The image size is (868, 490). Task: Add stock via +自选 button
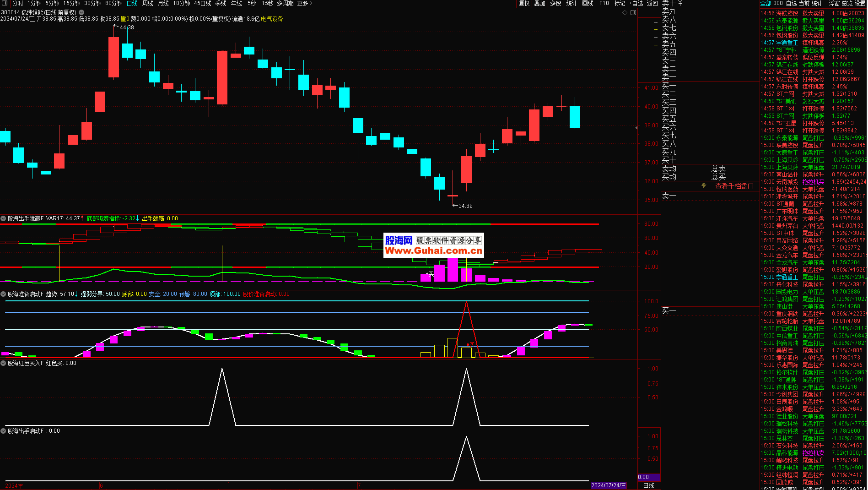636,3
